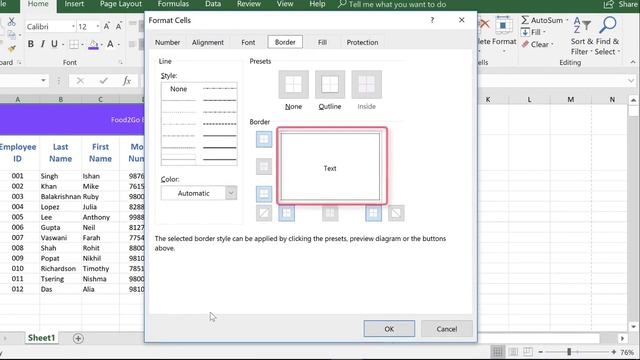Viewport: 640px width, 360px height.
Task: Toggle the inside horizontal border button
Action: 264,166
